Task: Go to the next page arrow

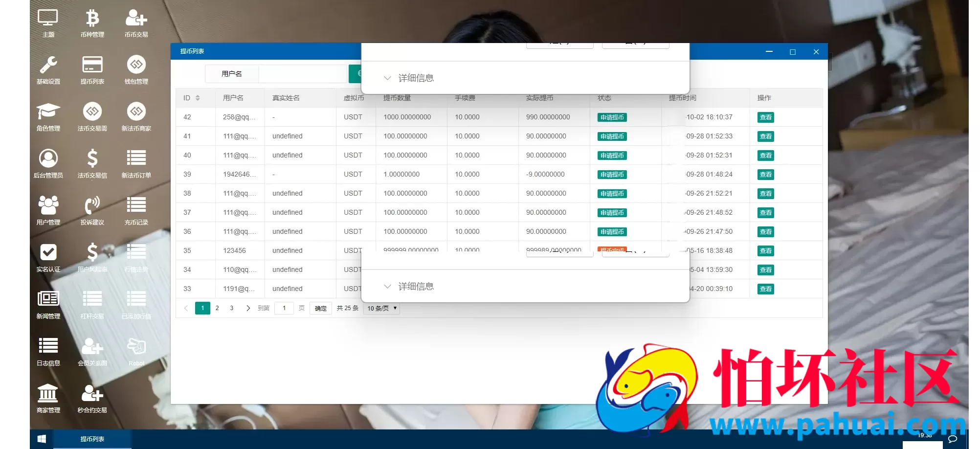Action: 248,308
